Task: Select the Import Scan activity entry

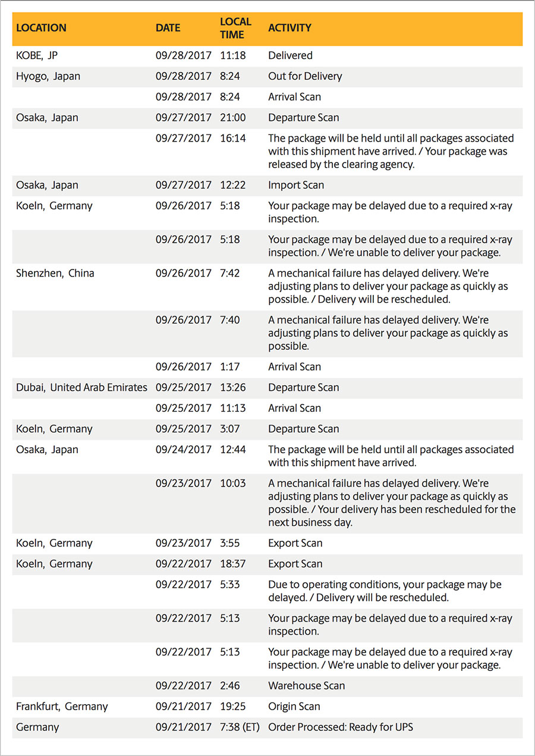Action: [x=296, y=185]
